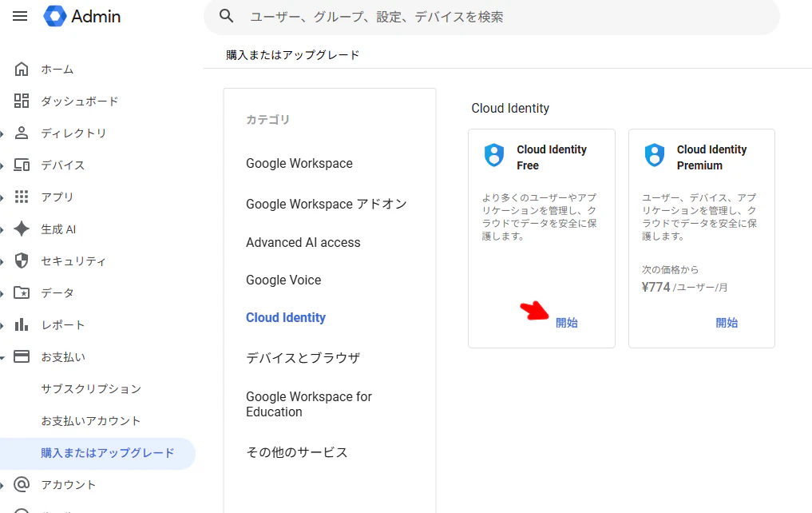Click the アプリ grid icon
This screenshot has height=513, width=812.
22,197
